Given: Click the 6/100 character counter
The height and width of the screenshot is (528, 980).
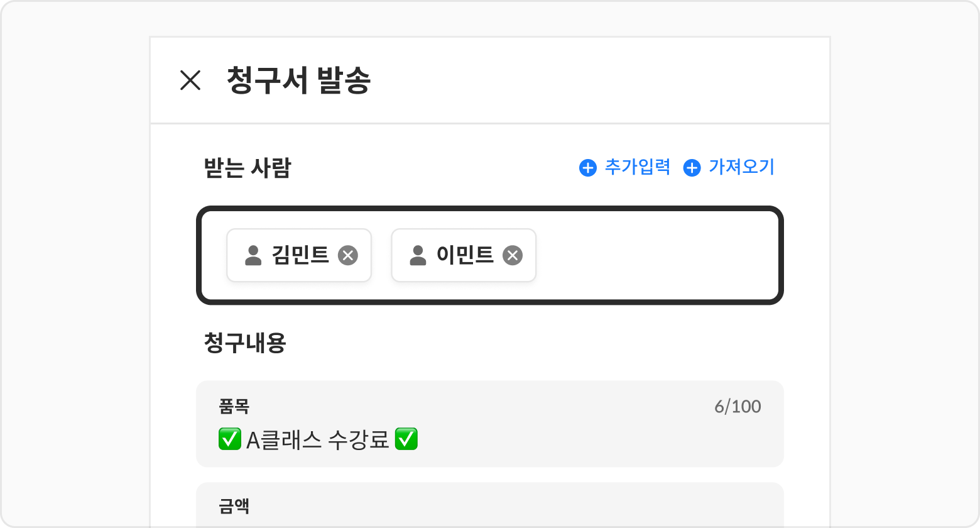Looking at the screenshot, I should coord(738,407).
